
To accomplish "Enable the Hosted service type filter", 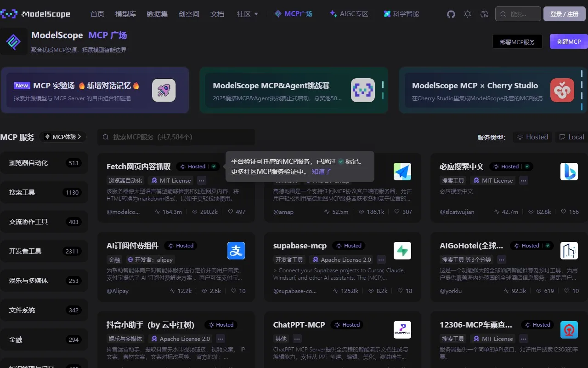I will click(532, 137).
